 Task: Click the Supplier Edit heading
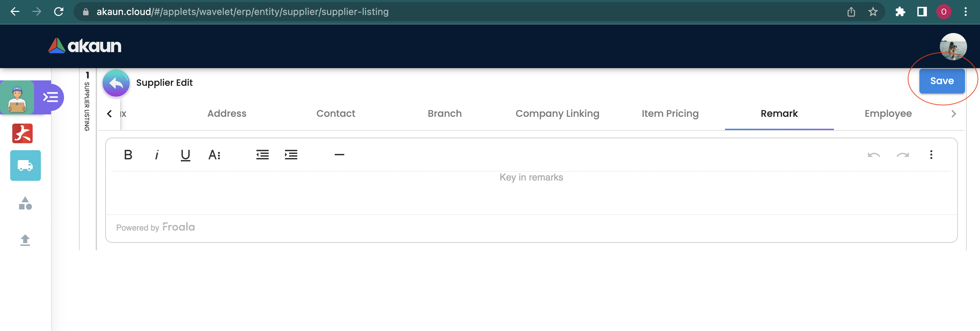click(x=164, y=82)
